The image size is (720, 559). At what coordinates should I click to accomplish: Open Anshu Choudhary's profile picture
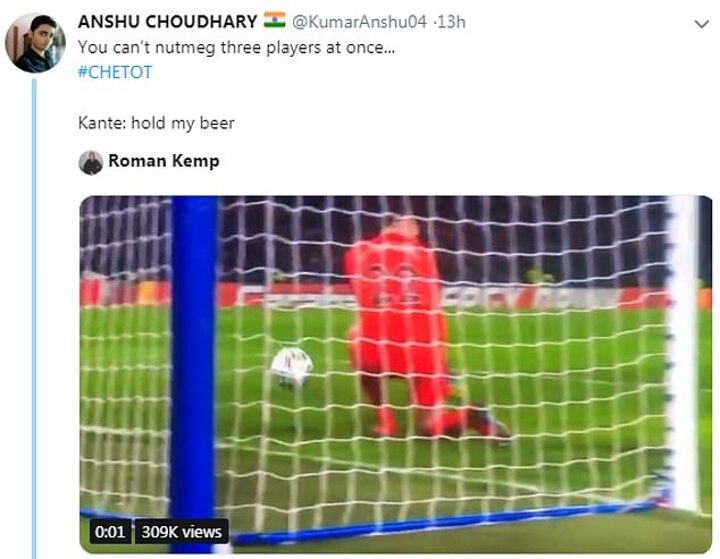pos(35,43)
